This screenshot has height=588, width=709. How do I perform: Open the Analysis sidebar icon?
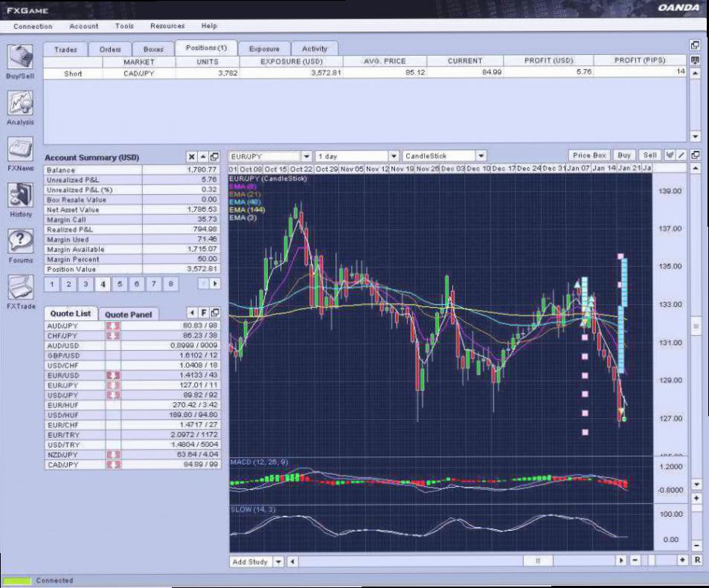coord(20,103)
